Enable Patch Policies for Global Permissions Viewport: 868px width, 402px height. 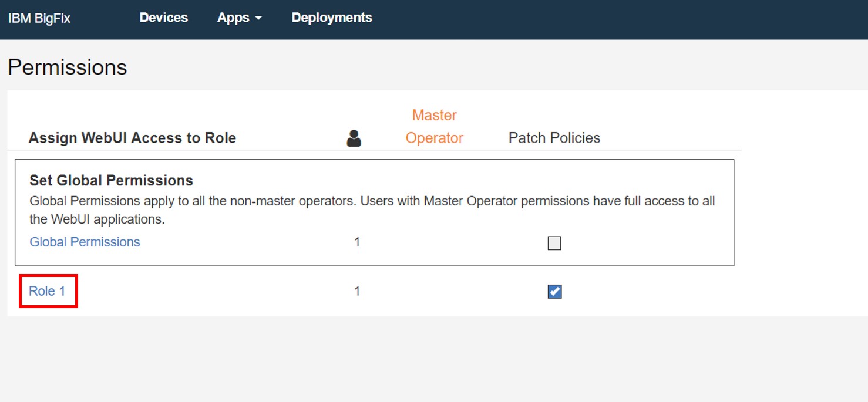[554, 243]
